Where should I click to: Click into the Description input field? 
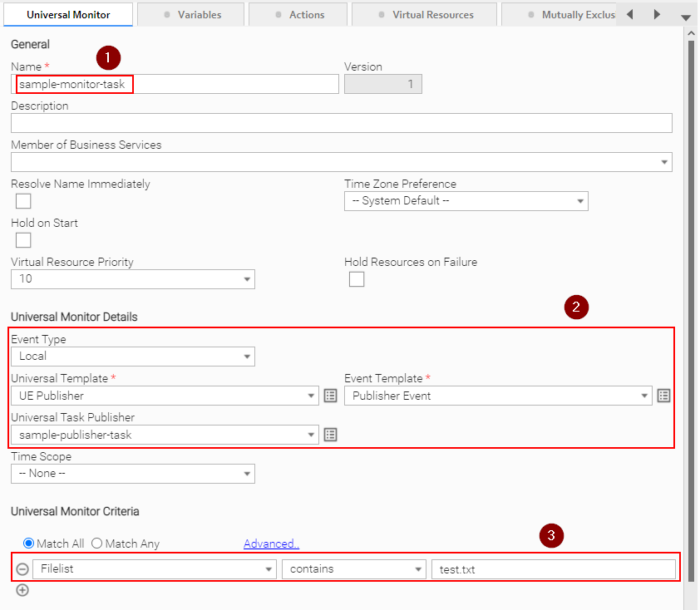click(341, 123)
